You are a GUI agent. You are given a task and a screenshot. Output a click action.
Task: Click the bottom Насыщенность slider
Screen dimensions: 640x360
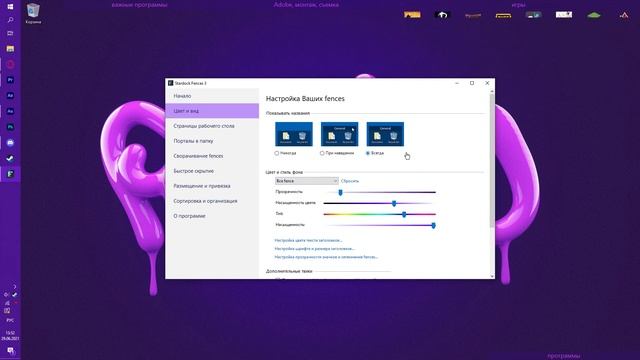380,225
